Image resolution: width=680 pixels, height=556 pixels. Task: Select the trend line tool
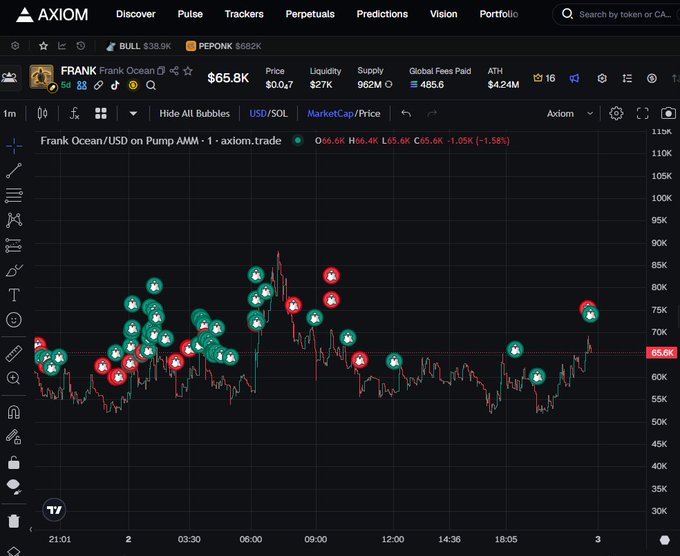[x=14, y=171]
